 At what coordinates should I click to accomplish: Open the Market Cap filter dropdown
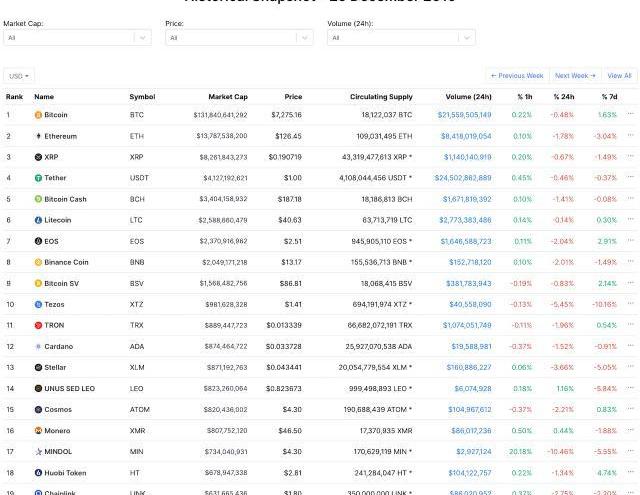77,38
